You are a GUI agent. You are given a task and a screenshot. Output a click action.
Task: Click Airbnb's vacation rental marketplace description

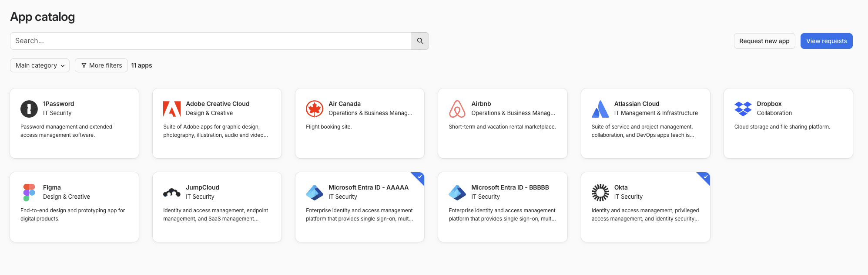pyautogui.click(x=502, y=127)
